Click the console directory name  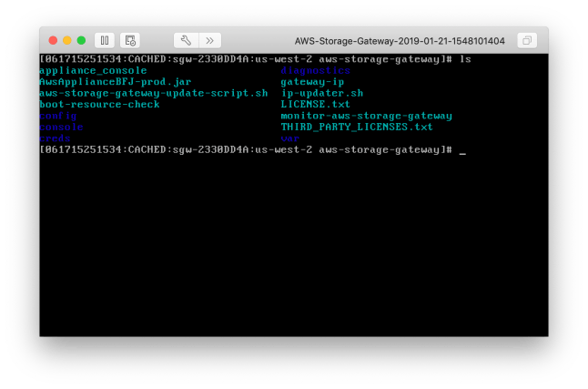(x=61, y=127)
